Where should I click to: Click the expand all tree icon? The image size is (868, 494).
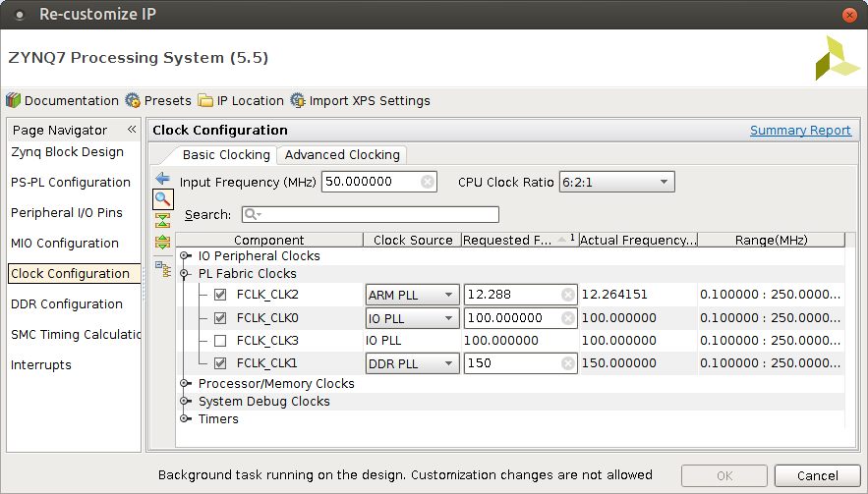(163, 242)
